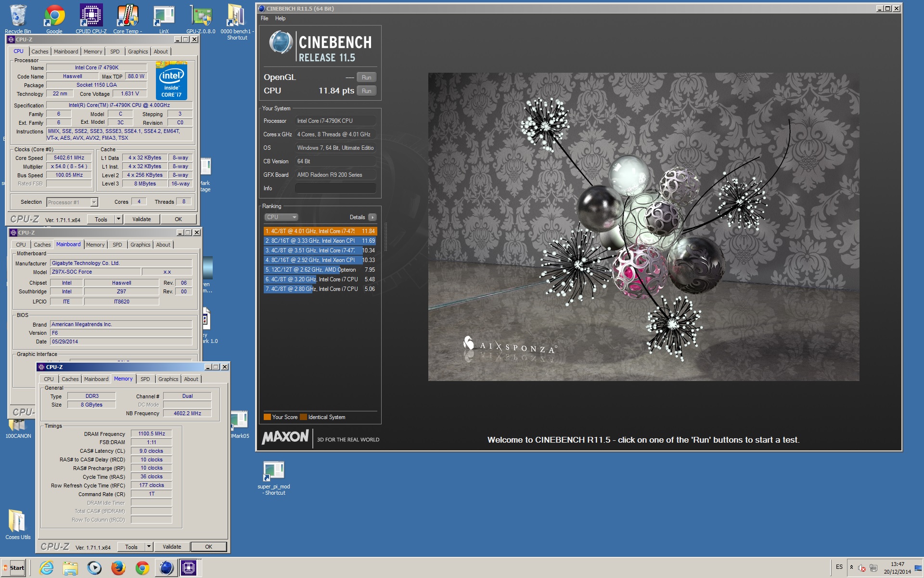The height and width of the screenshot is (578, 924).
Task: Open Core Temp desktop shortcut
Action: [x=128, y=18]
